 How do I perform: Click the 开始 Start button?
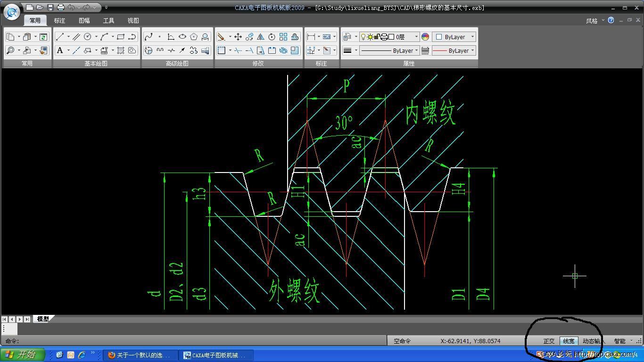tap(22, 355)
